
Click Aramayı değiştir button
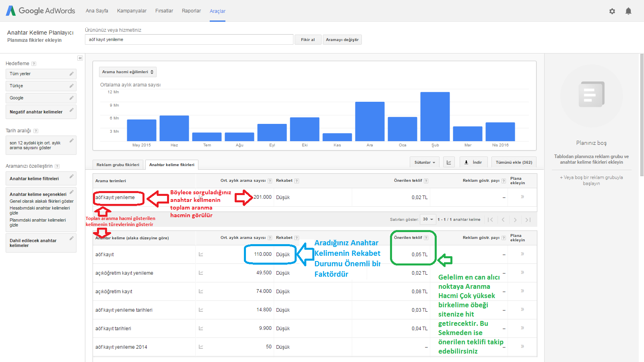click(x=342, y=39)
